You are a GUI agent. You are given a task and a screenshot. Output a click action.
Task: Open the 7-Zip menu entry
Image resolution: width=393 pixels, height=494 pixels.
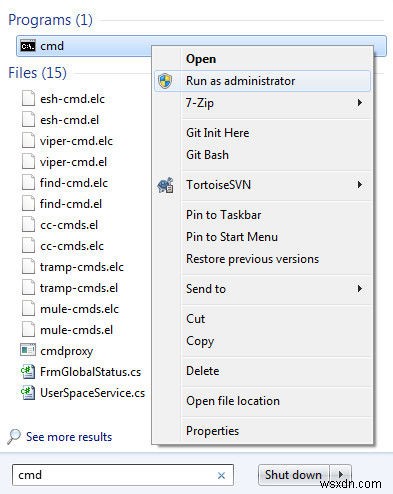click(x=200, y=103)
